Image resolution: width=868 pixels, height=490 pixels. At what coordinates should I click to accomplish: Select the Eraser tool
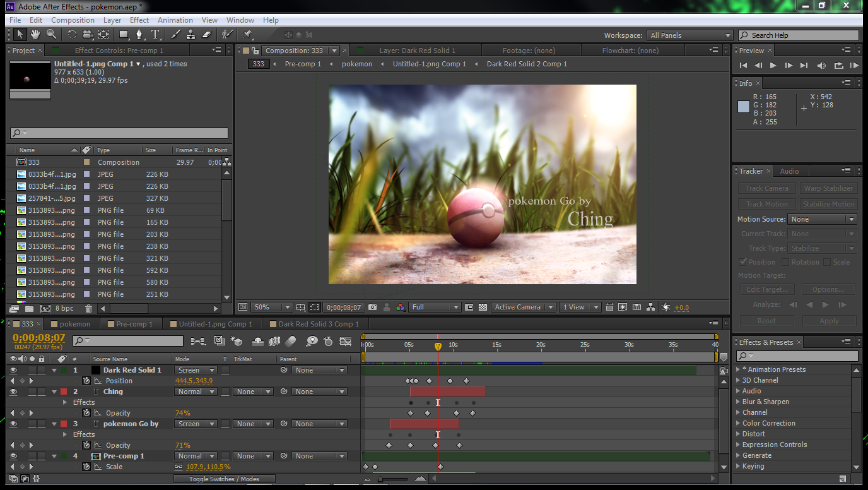(206, 35)
